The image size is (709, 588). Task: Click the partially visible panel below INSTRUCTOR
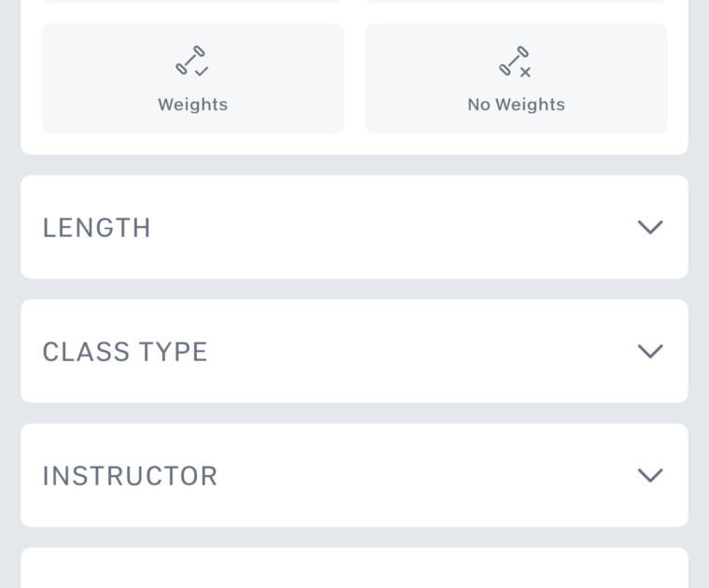pos(354,569)
